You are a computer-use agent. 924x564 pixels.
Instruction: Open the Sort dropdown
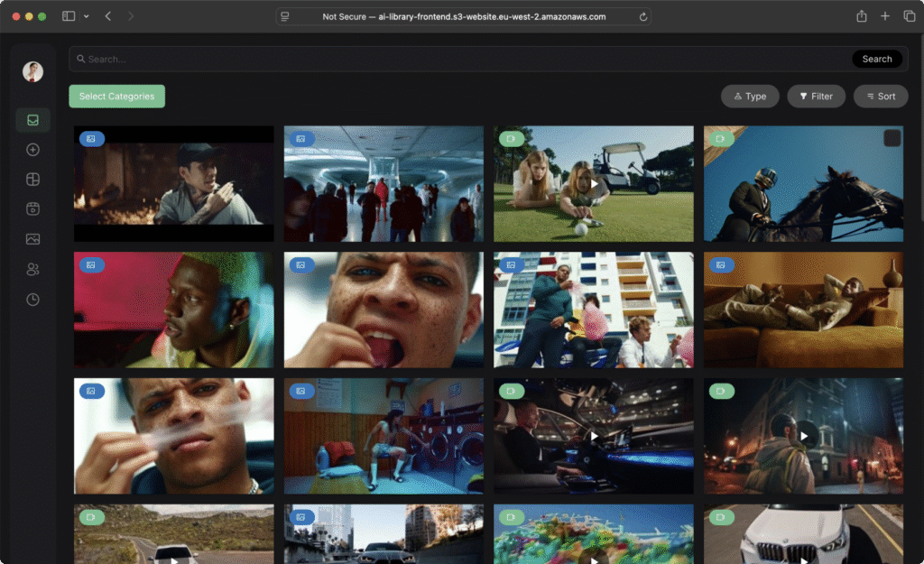[x=881, y=96]
